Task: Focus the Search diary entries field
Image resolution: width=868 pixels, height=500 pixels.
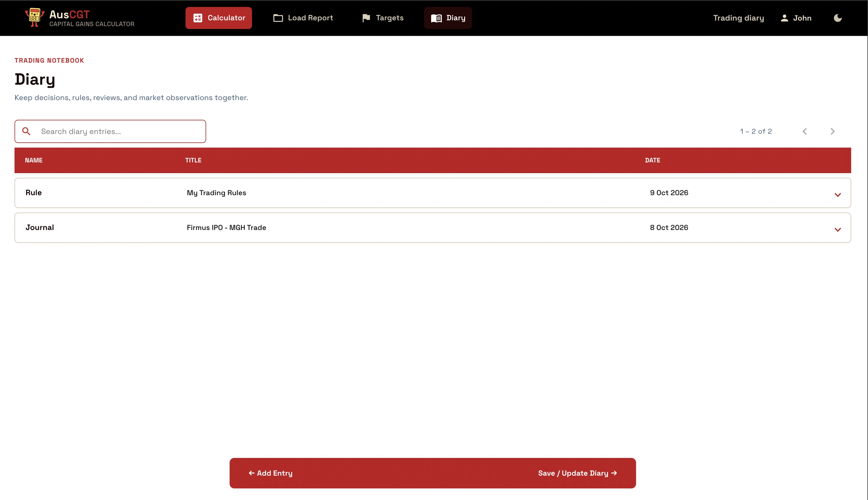Action: tap(110, 131)
